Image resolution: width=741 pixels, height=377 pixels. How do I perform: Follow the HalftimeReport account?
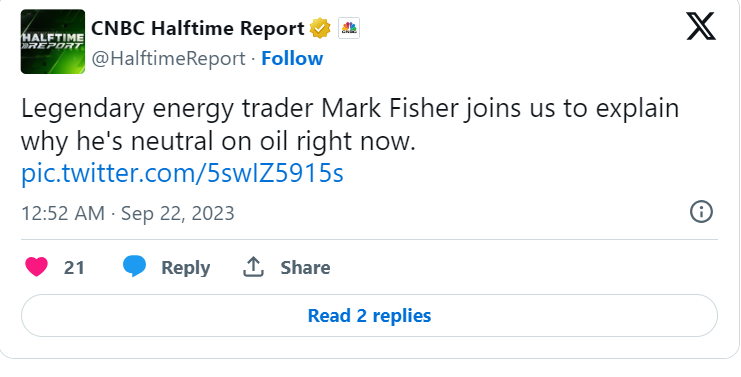pos(292,59)
